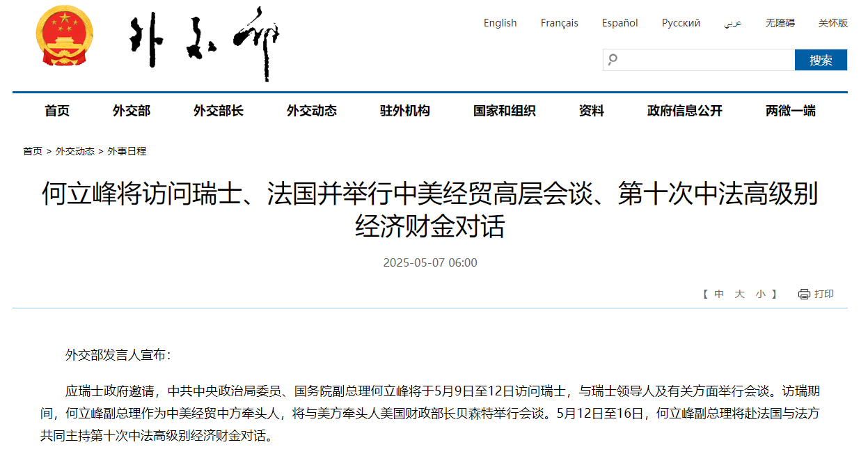Set font size to 中
This screenshot has height=463, width=868.
click(719, 294)
